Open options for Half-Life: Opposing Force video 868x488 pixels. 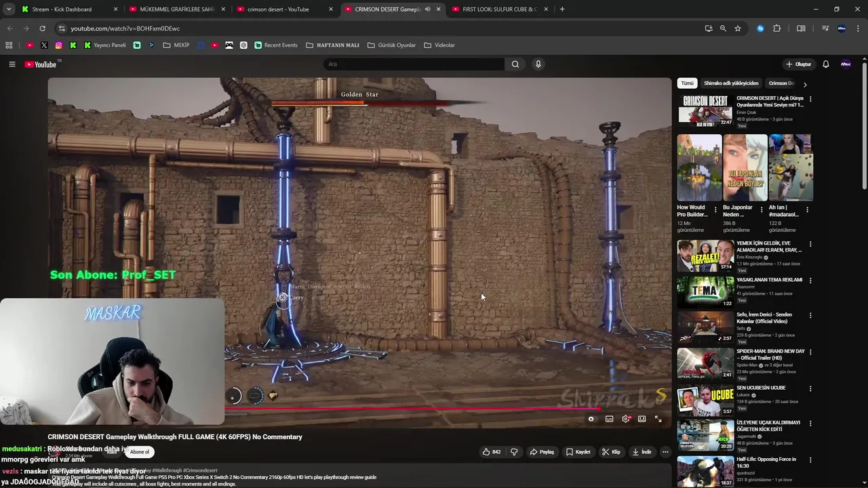810,460
